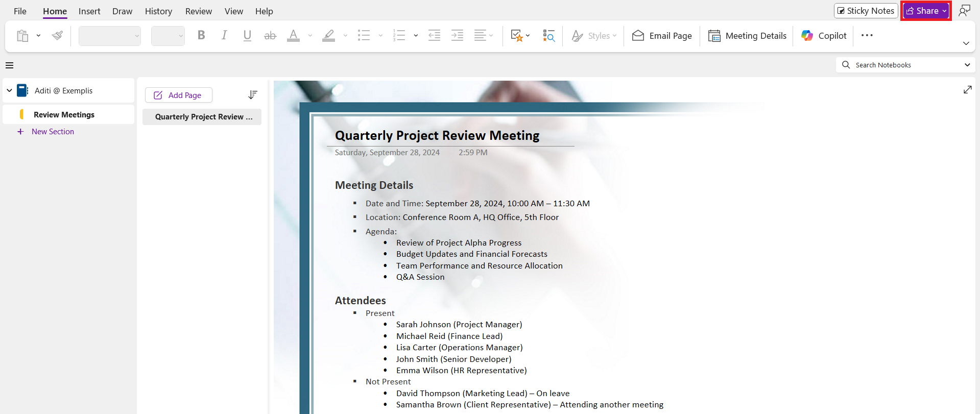Toggle underline formatting
This screenshot has height=414, width=980.
tap(247, 35)
